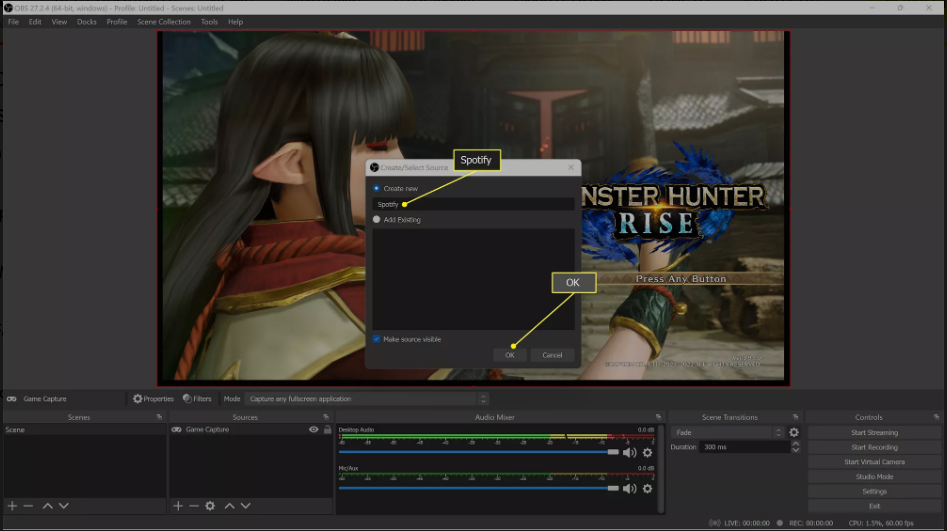Screen dimensions: 947x531
Task: Open the Tools menu
Action: coord(210,22)
